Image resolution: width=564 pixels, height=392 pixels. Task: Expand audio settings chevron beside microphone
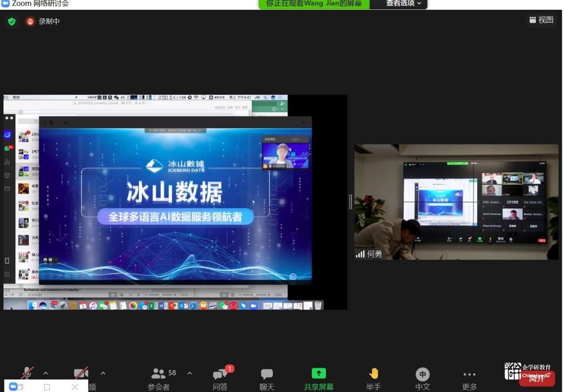45,373
